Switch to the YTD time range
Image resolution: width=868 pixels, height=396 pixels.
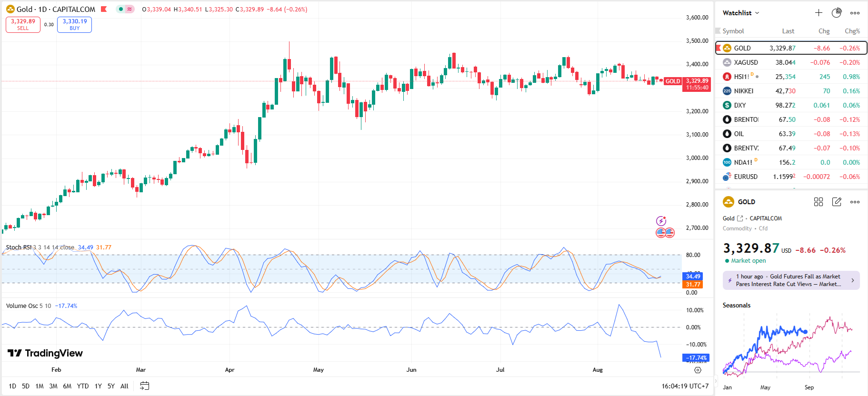click(83, 386)
